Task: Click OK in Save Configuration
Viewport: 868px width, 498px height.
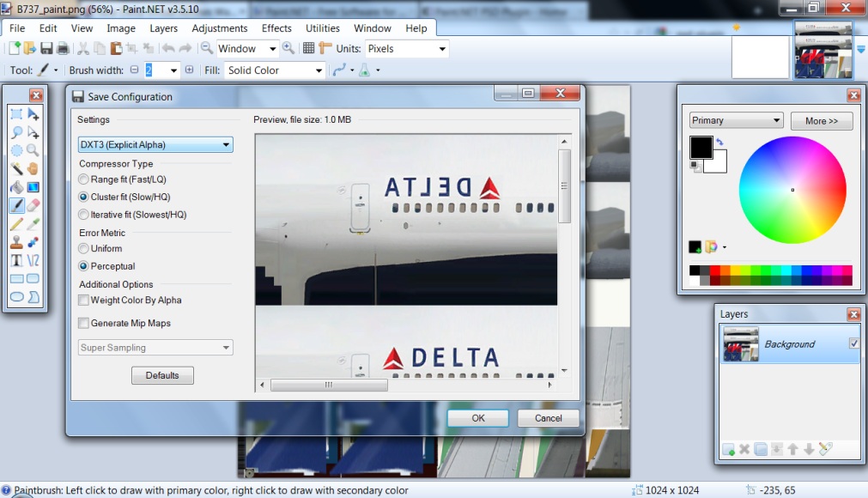Action: [x=477, y=418]
